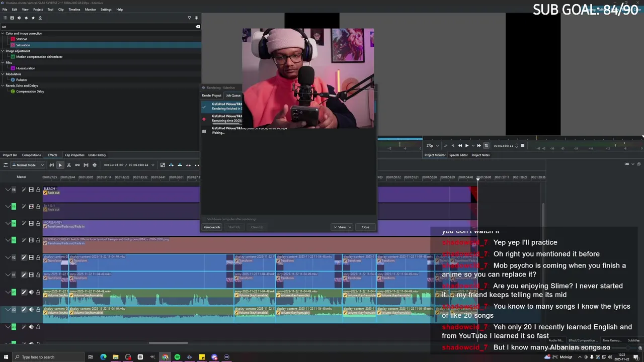The image size is (644, 362).
Task: Open effects filter funnel icon
Action: 190,18
